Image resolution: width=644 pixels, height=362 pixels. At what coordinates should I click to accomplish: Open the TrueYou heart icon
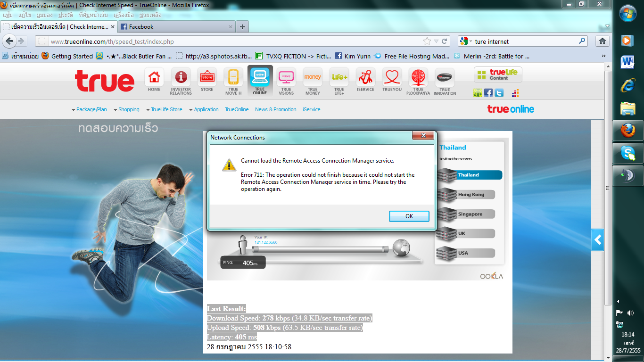pos(392,80)
